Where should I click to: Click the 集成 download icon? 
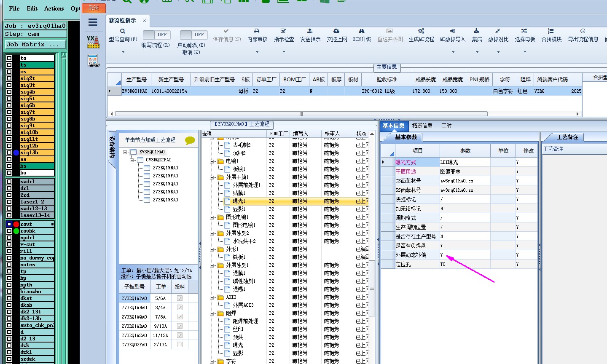click(476, 31)
